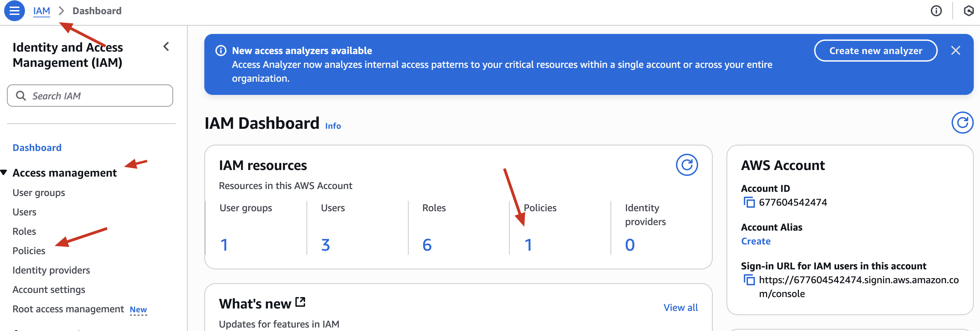Click the info circle icon at top right
The height and width of the screenshot is (331, 980).
click(x=936, y=11)
